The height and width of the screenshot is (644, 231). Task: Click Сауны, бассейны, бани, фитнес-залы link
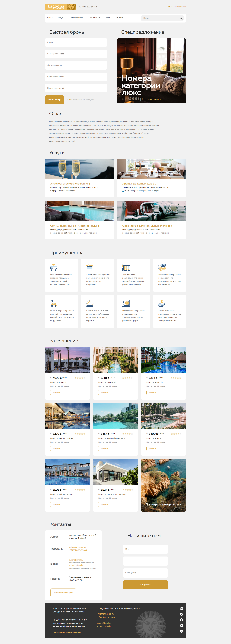[x=74, y=226]
